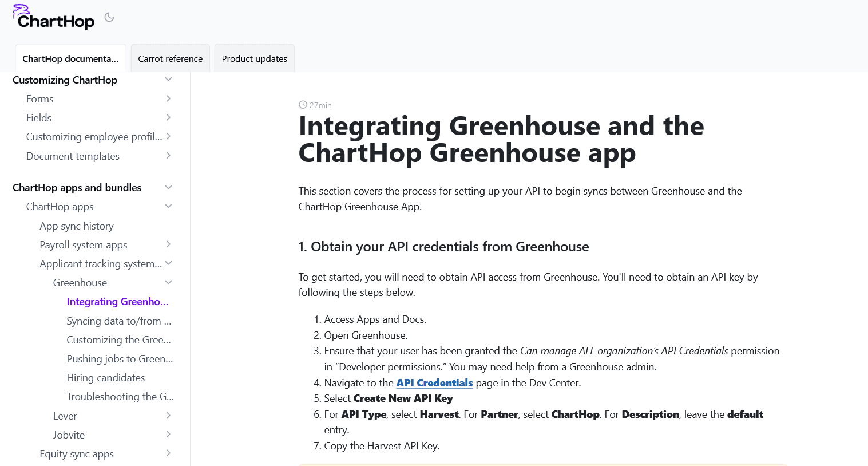868x466 pixels.
Task: Expand the Equity sync apps chevron
Action: pos(168,453)
